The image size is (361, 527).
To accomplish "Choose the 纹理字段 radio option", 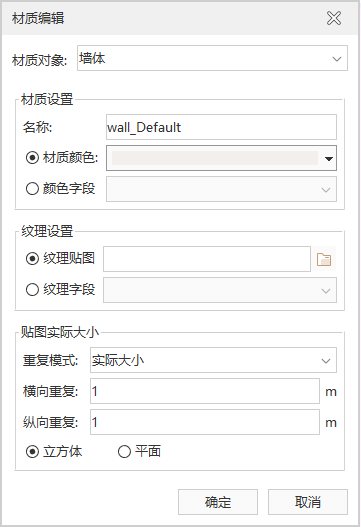I will 32,289.
